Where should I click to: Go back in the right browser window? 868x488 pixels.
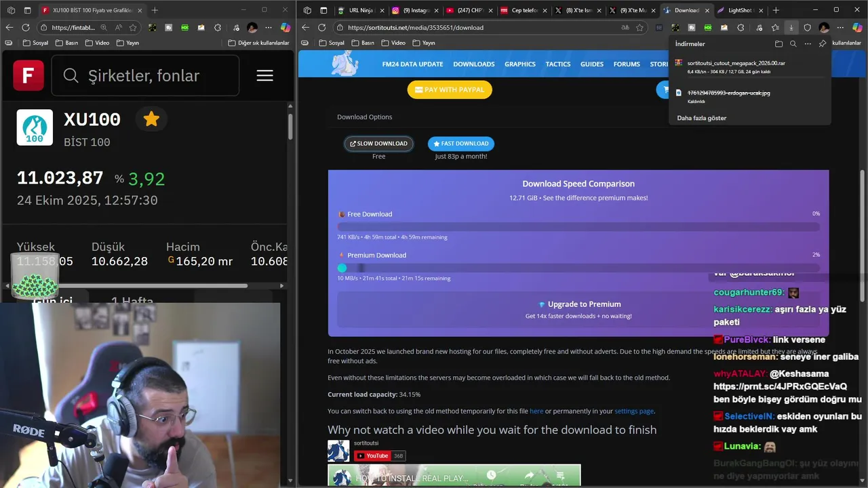305,28
